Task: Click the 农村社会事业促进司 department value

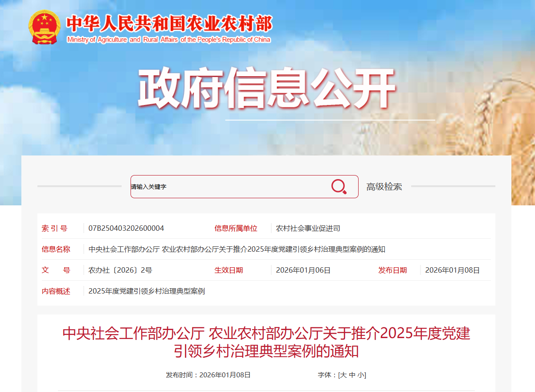Action: 308,228
